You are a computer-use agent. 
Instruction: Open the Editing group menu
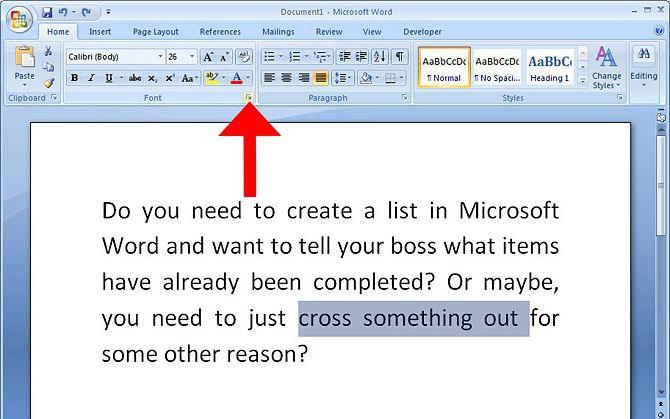point(644,67)
